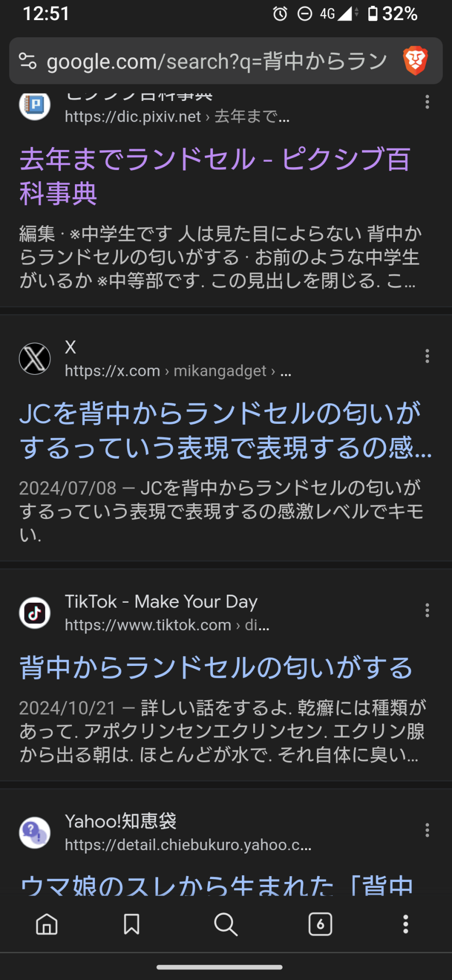Tap the X logo favicon in result

35,359
